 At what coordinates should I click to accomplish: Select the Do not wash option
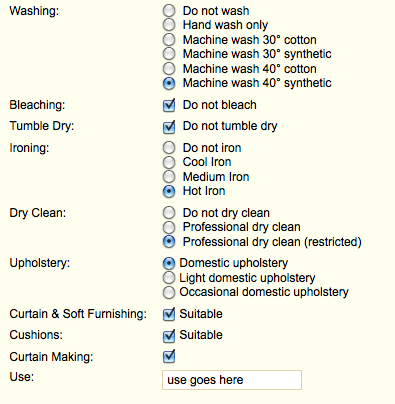coord(169,11)
